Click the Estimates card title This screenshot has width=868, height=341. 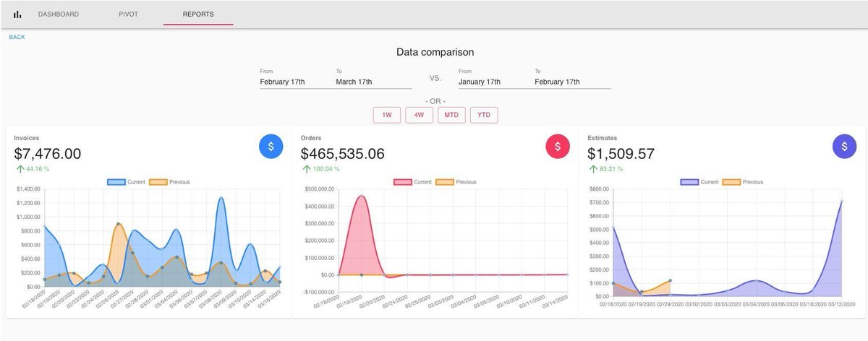tap(603, 137)
